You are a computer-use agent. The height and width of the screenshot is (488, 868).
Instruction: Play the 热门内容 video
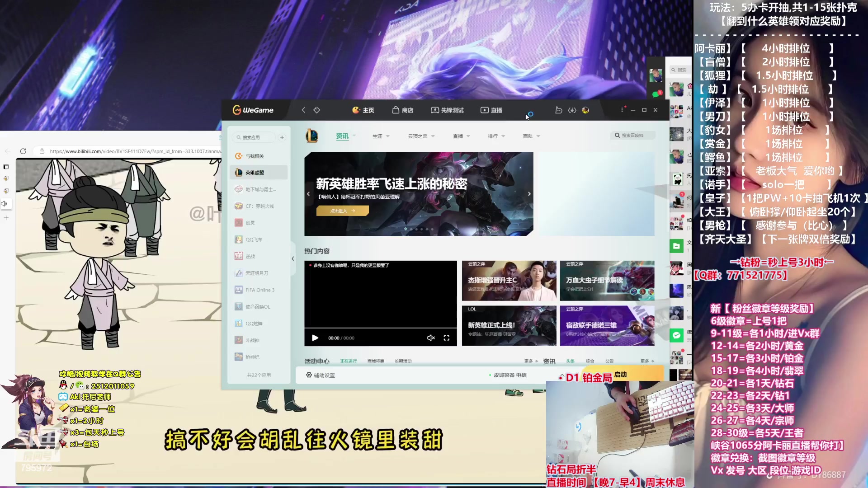pyautogui.click(x=315, y=338)
